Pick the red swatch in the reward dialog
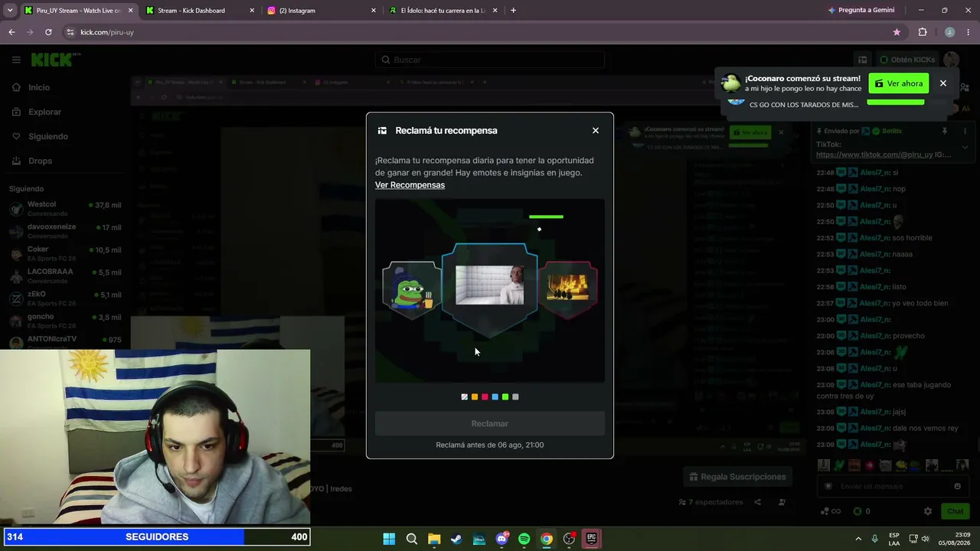This screenshot has height=551, width=980. [485, 397]
